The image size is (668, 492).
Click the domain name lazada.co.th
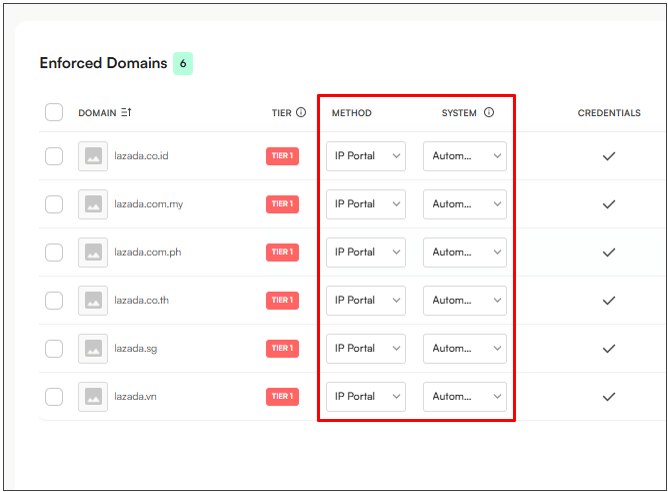pyautogui.click(x=141, y=300)
